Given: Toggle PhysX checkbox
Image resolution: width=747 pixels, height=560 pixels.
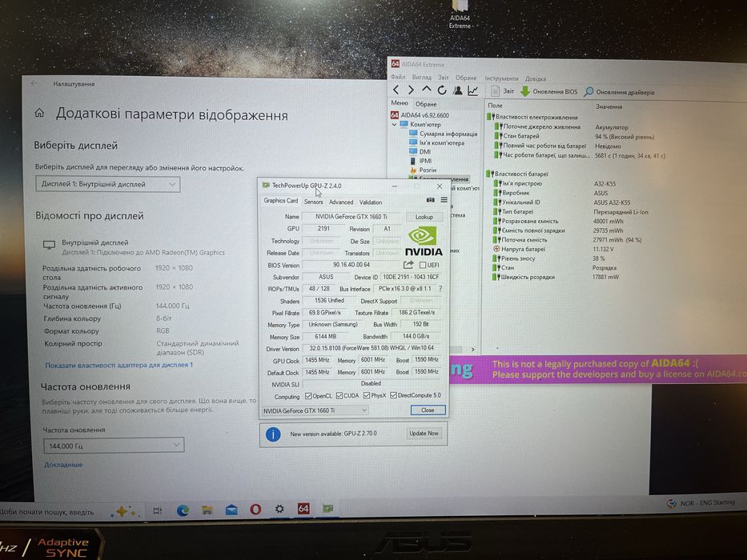Looking at the screenshot, I should (x=367, y=395).
